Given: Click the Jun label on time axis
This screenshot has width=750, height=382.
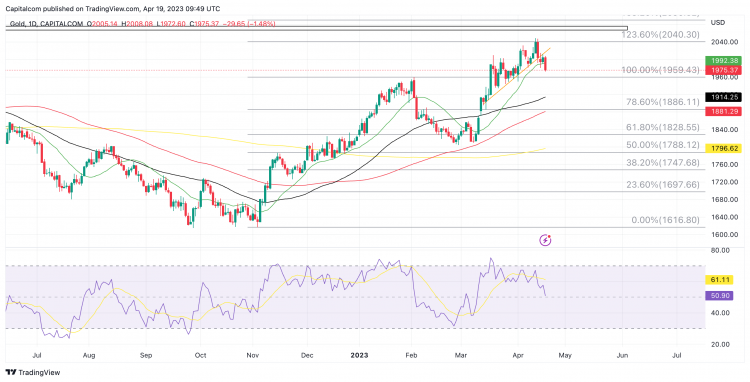Looking at the screenshot, I should tap(622, 355).
